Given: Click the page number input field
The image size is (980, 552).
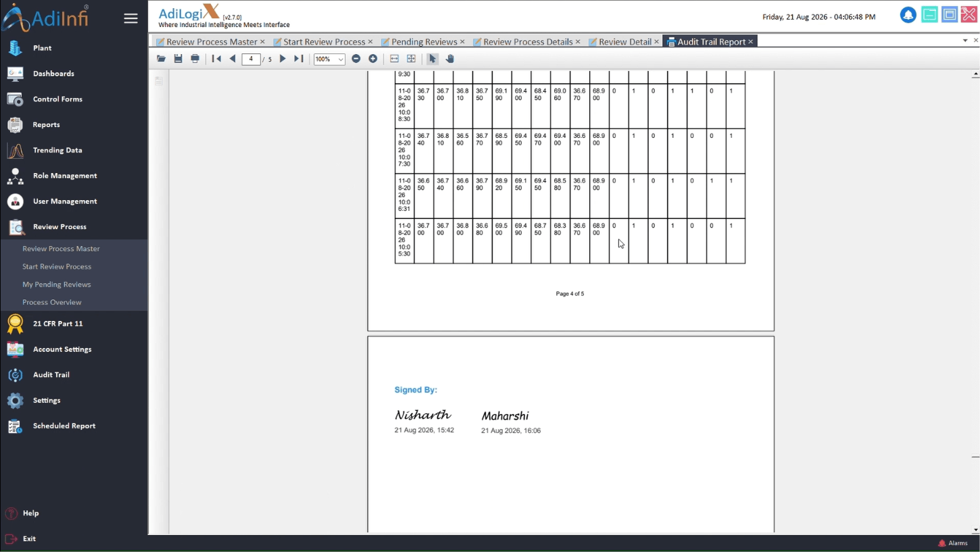Looking at the screenshot, I should point(251,59).
